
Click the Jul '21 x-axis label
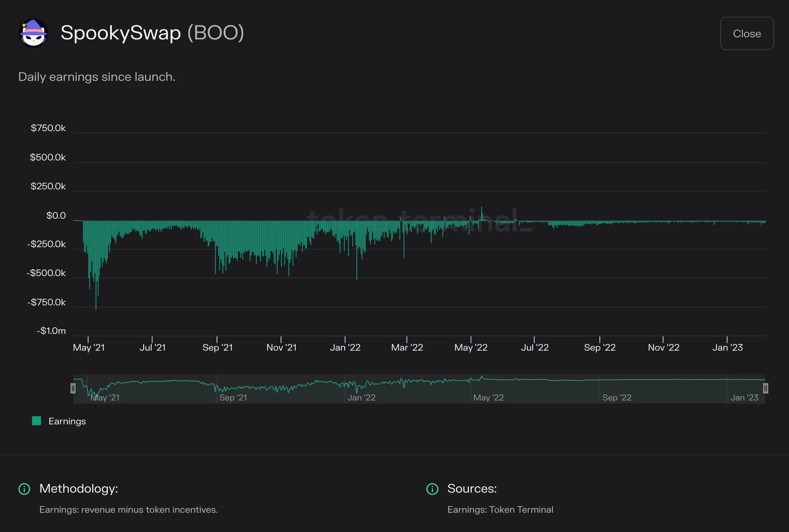[x=152, y=348]
